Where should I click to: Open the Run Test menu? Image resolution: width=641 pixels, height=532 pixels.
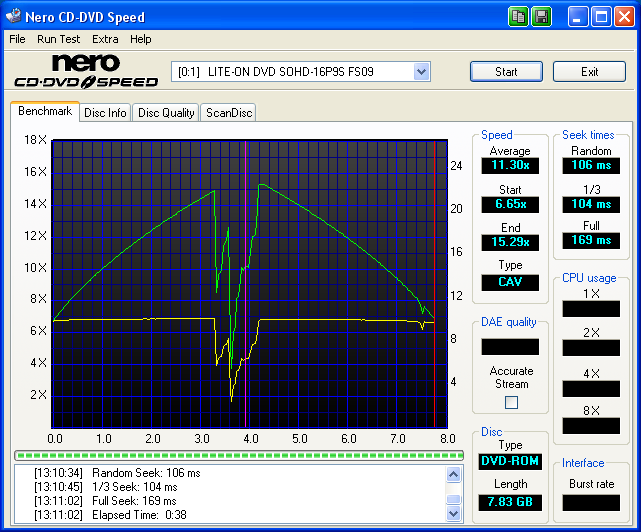point(58,39)
